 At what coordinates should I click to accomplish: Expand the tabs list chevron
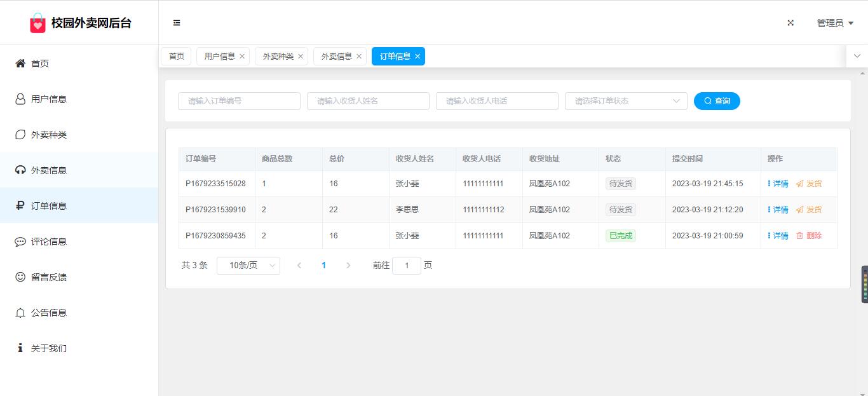click(x=857, y=56)
